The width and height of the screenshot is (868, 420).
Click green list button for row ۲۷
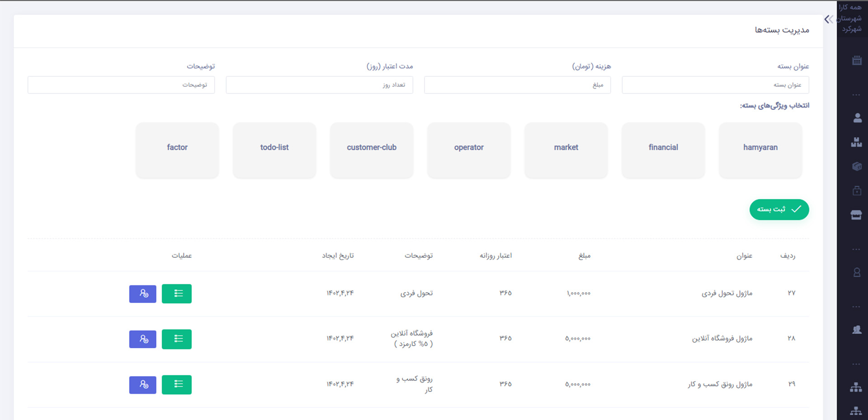pos(176,294)
